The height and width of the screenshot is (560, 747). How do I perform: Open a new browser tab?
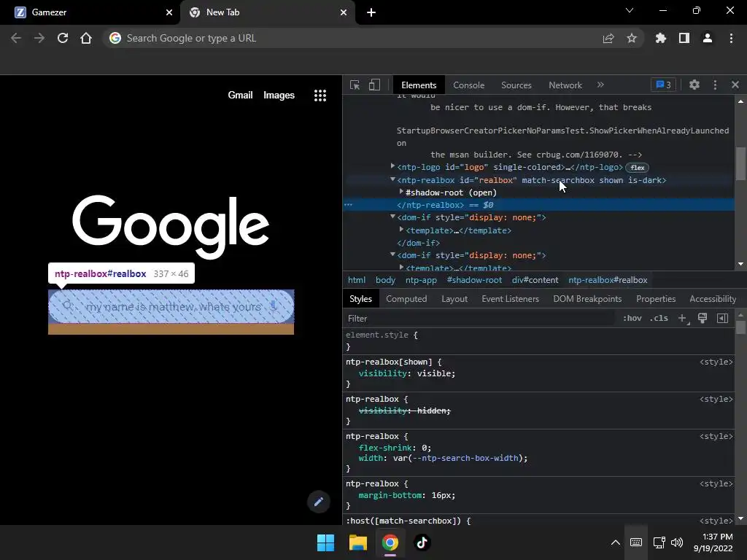coord(371,12)
